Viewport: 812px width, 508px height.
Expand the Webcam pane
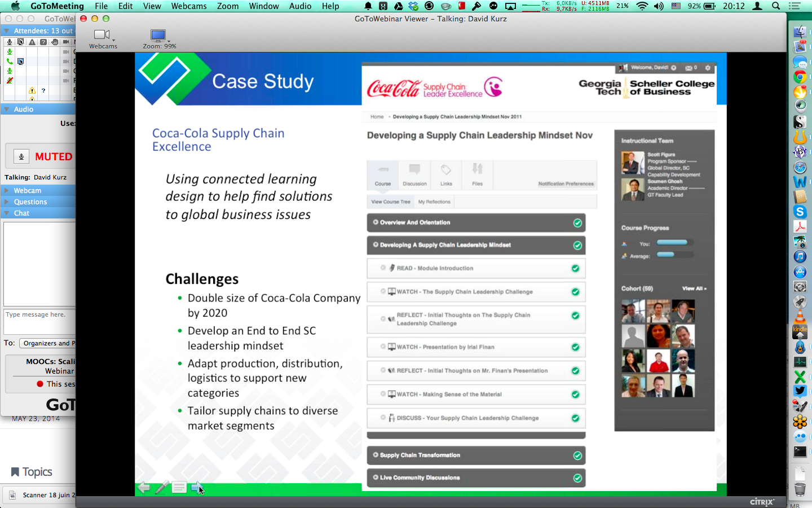coord(7,190)
